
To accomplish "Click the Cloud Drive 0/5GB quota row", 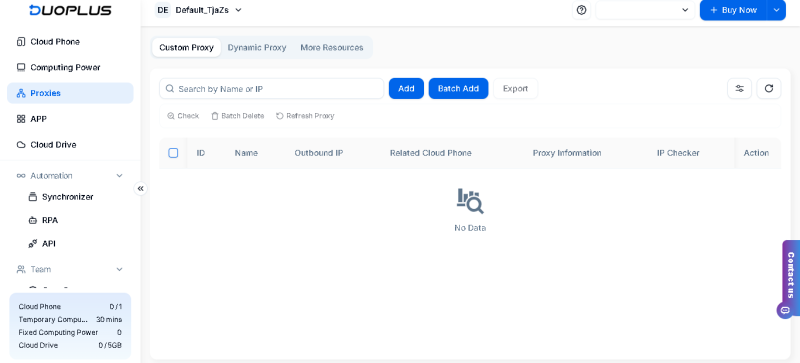I will tap(70, 346).
